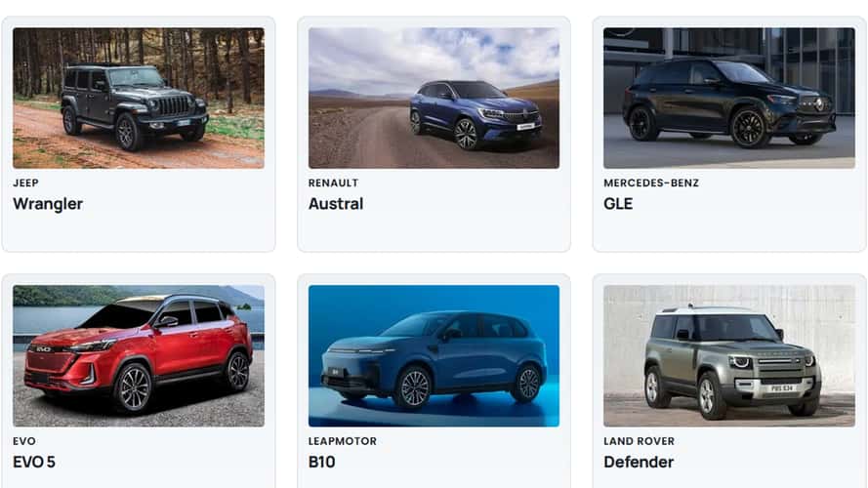Select the LAND ROVER brand label
The width and height of the screenshot is (868, 488).
[639, 441]
